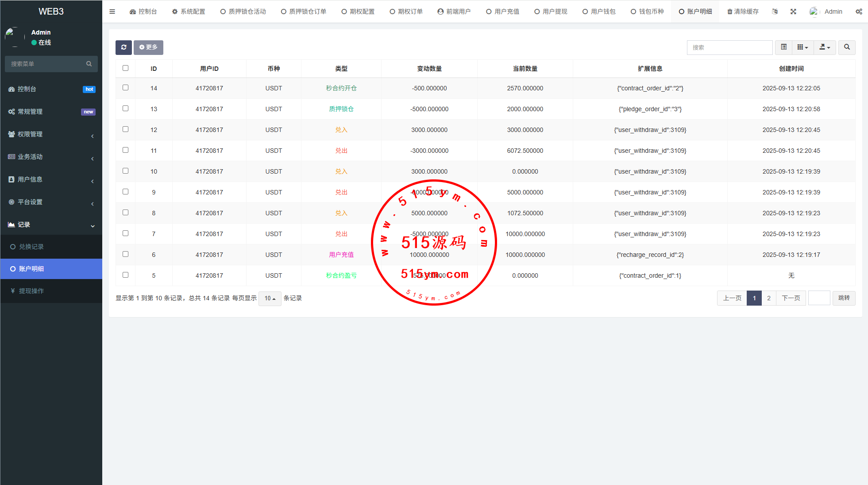Open the settings gears icon in top-right
Image resolution: width=868 pixels, height=485 pixels.
[858, 12]
